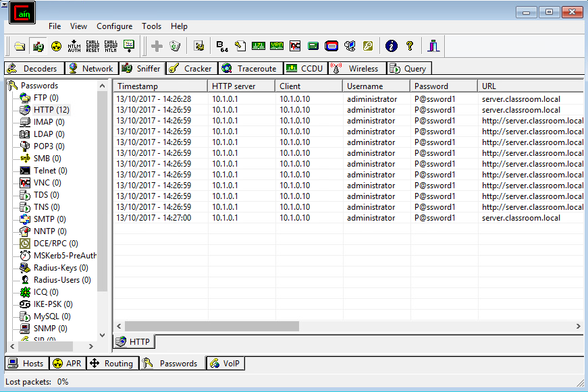This screenshot has width=588, height=392.
Task: Open the View menu
Action: [78, 26]
